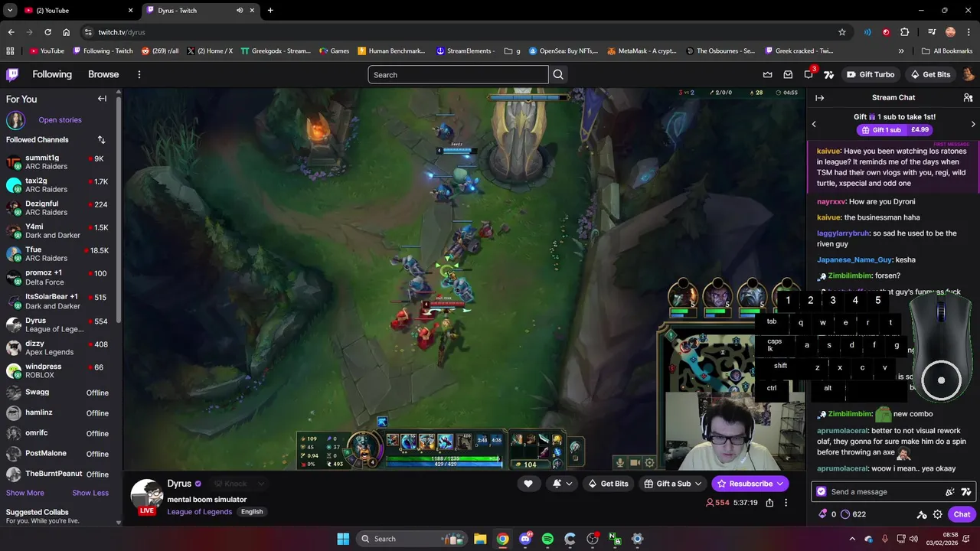The width and height of the screenshot is (980, 551).
Task: Open chat moderator sword icon
Action: 922,514
